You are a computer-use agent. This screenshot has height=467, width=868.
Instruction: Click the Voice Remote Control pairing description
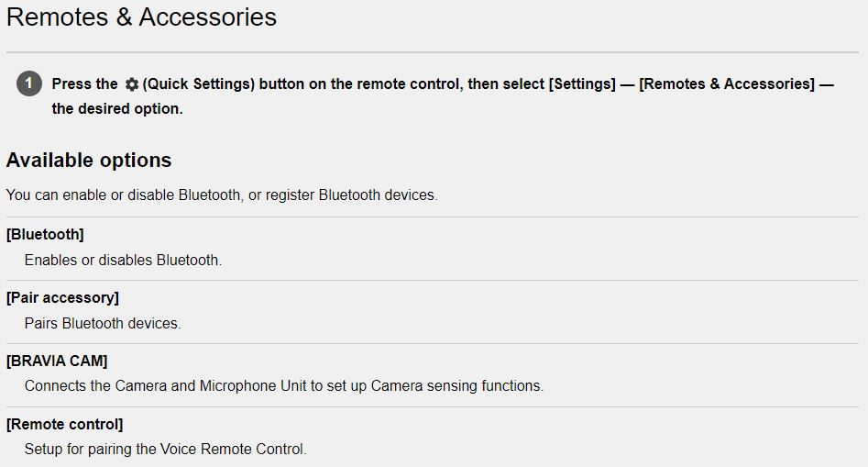[166, 449]
